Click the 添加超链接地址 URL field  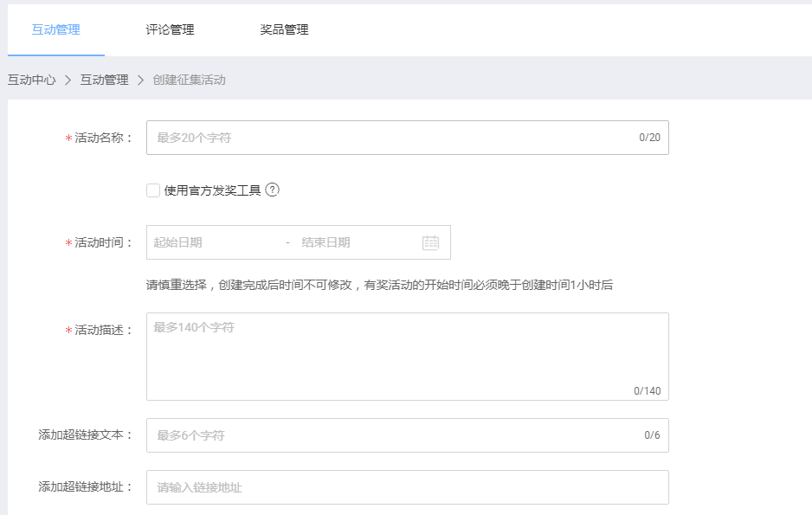(407, 487)
